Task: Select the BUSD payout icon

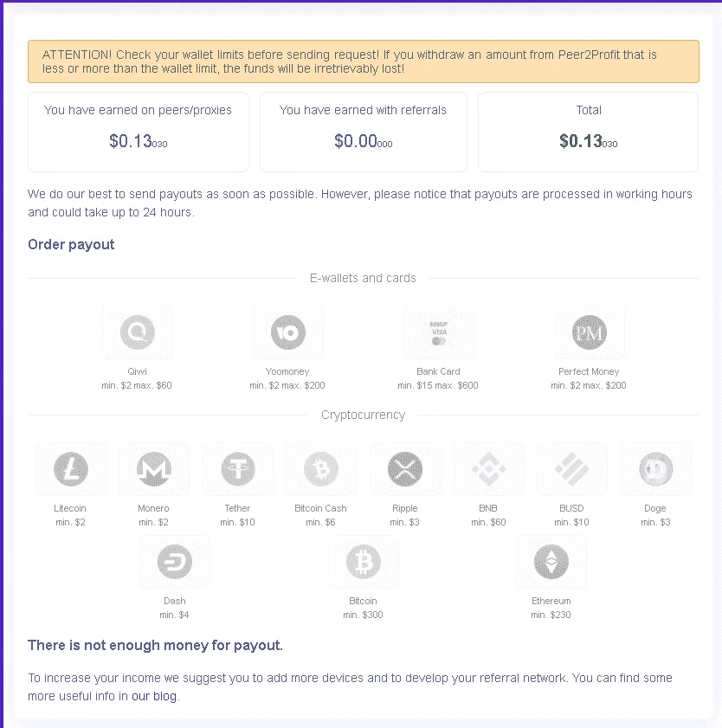Action: point(572,469)
